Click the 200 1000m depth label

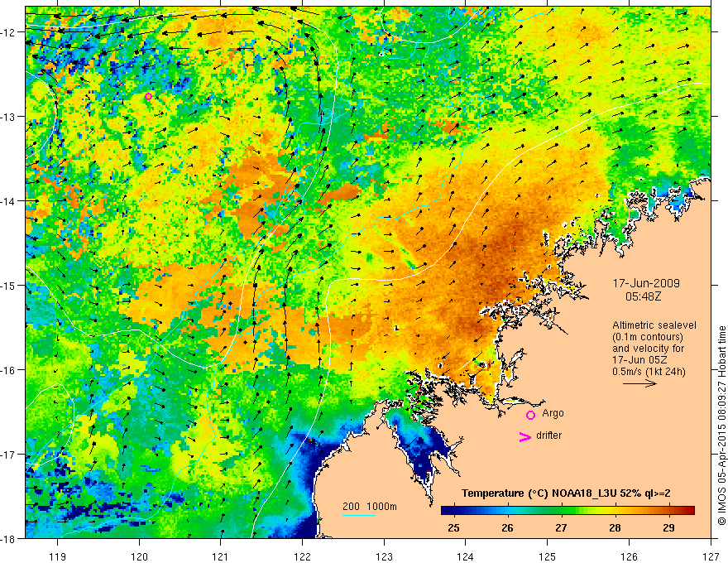pyautogui.click(x=370, y=507)
